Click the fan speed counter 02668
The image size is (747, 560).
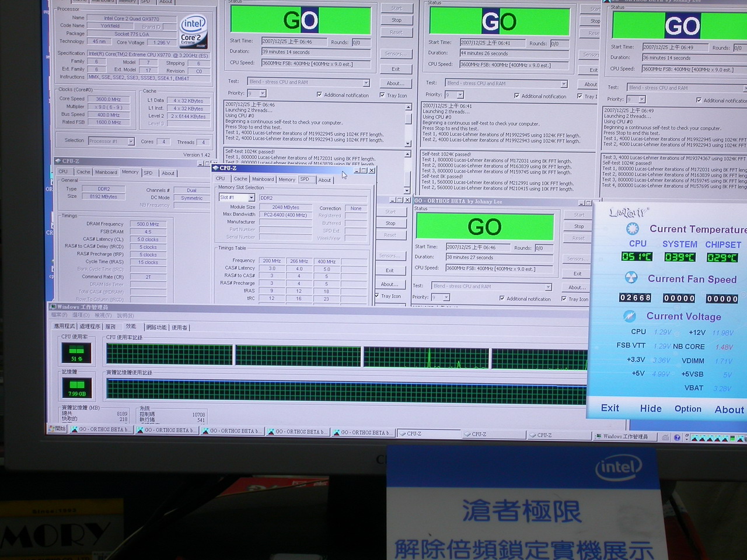635,297
